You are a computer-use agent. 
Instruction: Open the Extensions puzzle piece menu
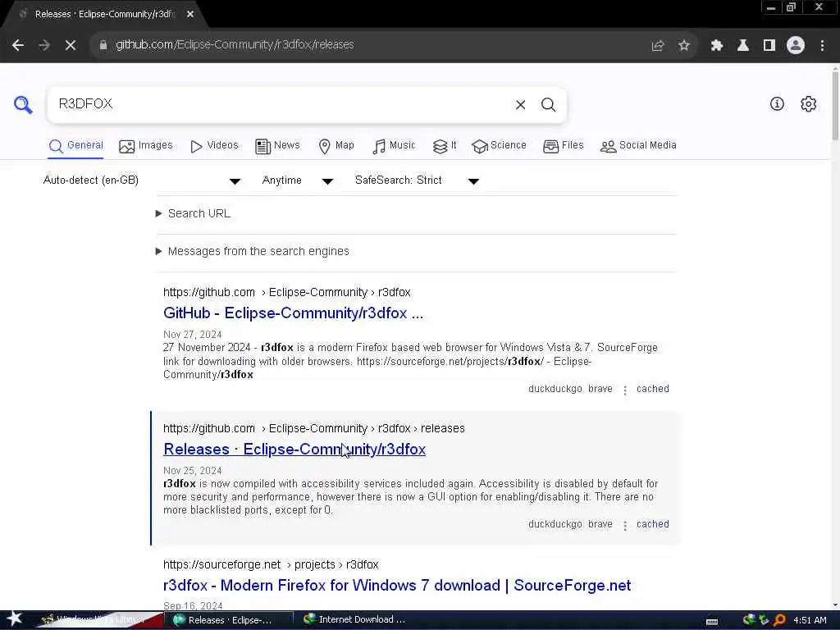(x=716, y=46)
